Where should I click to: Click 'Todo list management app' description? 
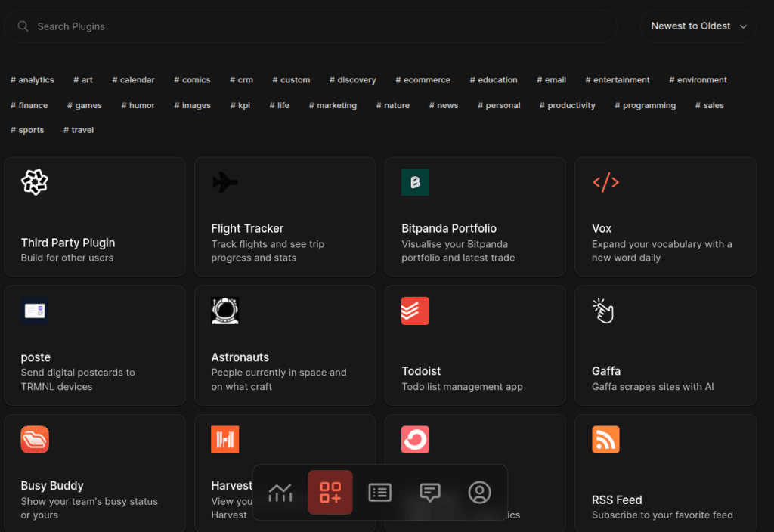462,387
